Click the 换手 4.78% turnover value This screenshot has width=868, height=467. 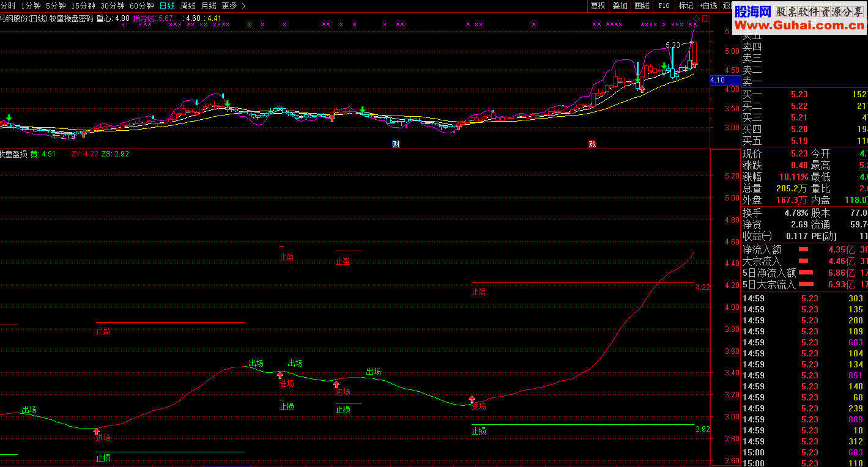tap(796, 213)
